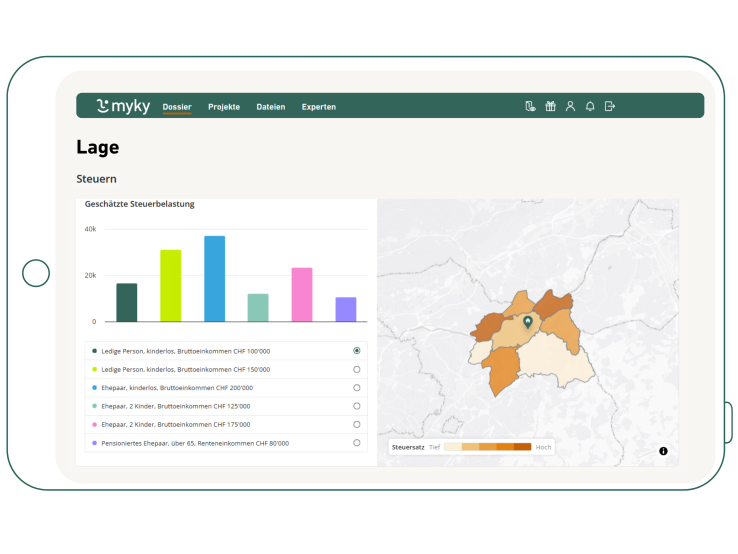Open the user profile icon
This screenshot has height=554, width=738.
coord(570,106)
